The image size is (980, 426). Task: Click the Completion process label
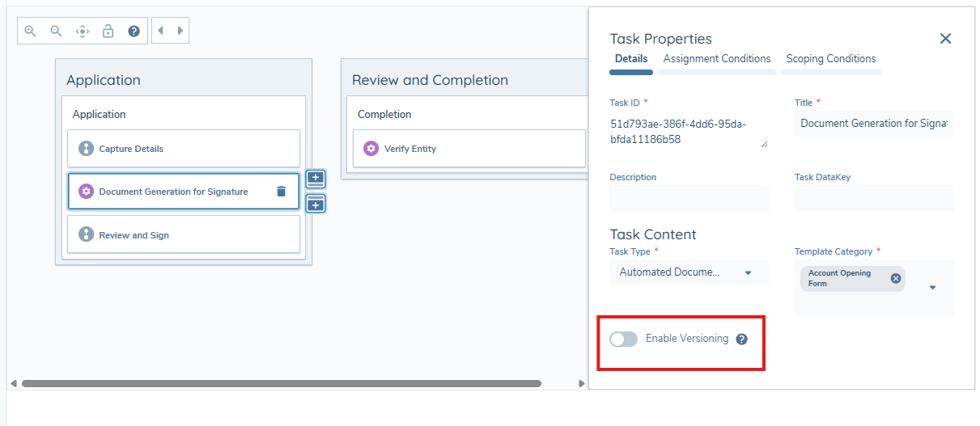(x=384, y=115)
